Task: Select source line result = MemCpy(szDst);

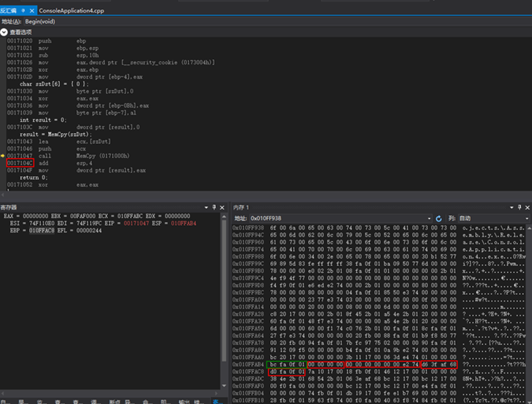Action: 56,135
